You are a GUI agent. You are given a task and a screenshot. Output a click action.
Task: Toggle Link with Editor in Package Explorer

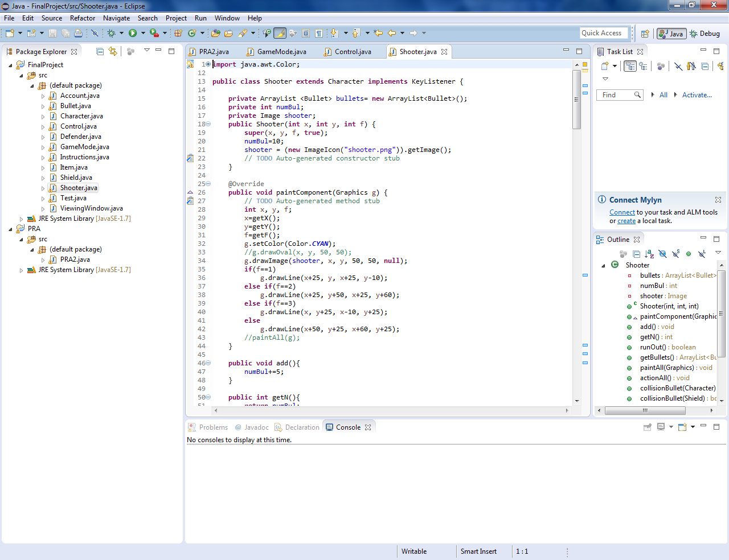coord(113,52)
